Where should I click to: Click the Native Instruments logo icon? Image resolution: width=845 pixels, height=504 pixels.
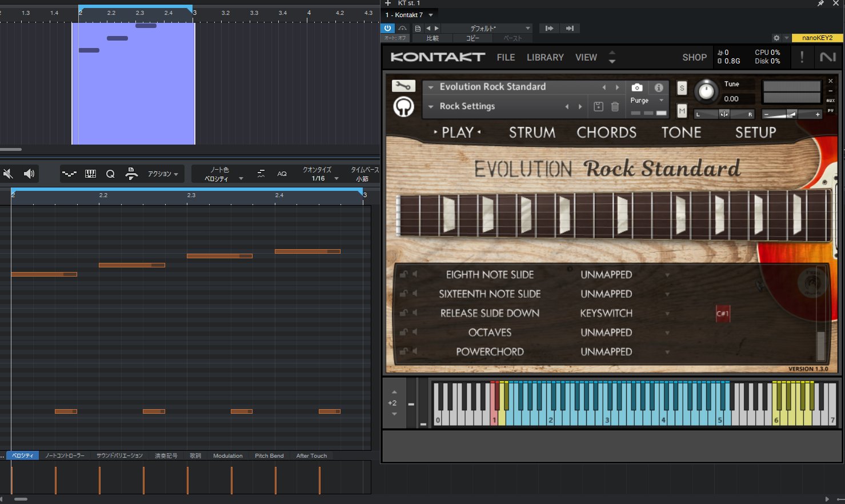point(828,57)
